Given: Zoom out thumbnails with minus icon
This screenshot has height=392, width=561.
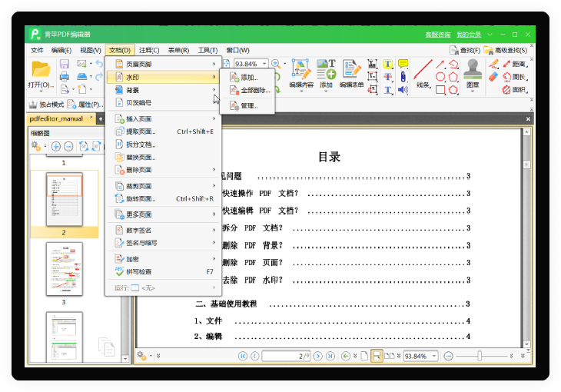Looking at the screenshot, I should click(x=68, y=146).
